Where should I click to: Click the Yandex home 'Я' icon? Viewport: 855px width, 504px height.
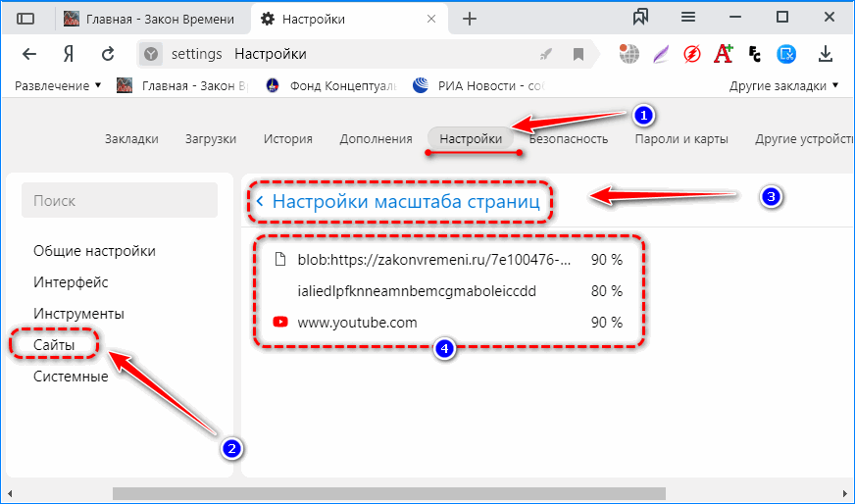[x=70, y=54]
